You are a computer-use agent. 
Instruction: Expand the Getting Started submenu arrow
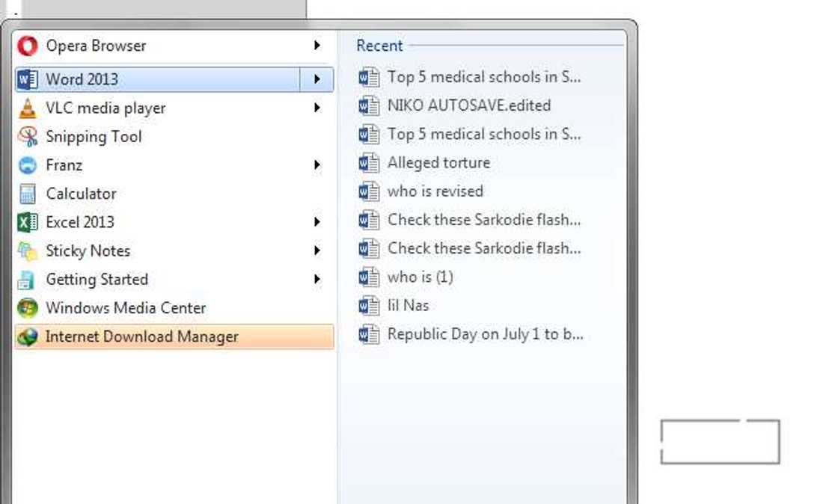click(317, 279)
